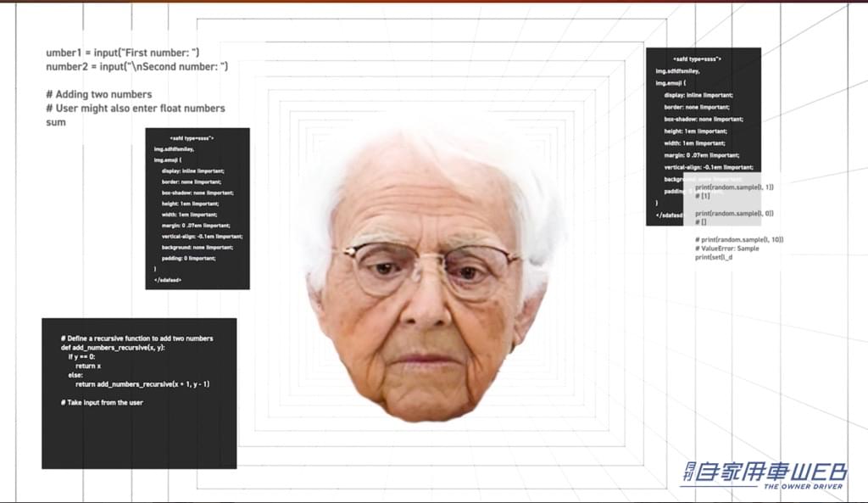Click the 自家用車WEB logo

[x=763, y=472]
